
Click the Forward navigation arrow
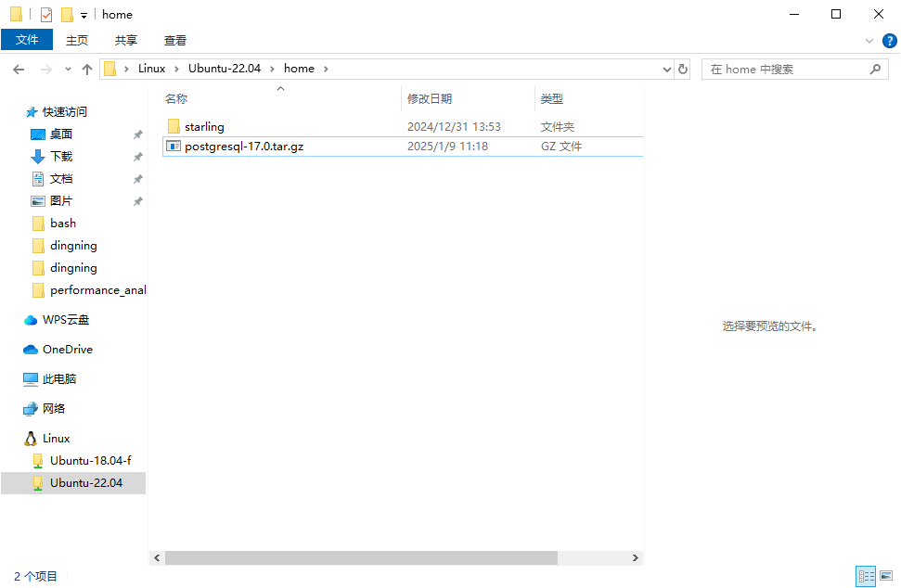tap(46, 70)
